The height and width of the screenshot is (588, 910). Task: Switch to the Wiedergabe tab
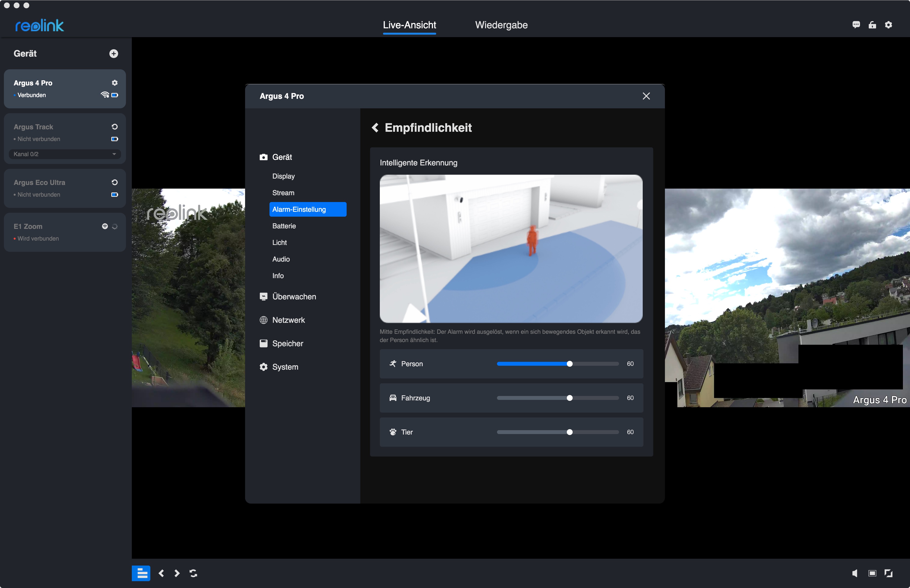[x=501, y=25]
